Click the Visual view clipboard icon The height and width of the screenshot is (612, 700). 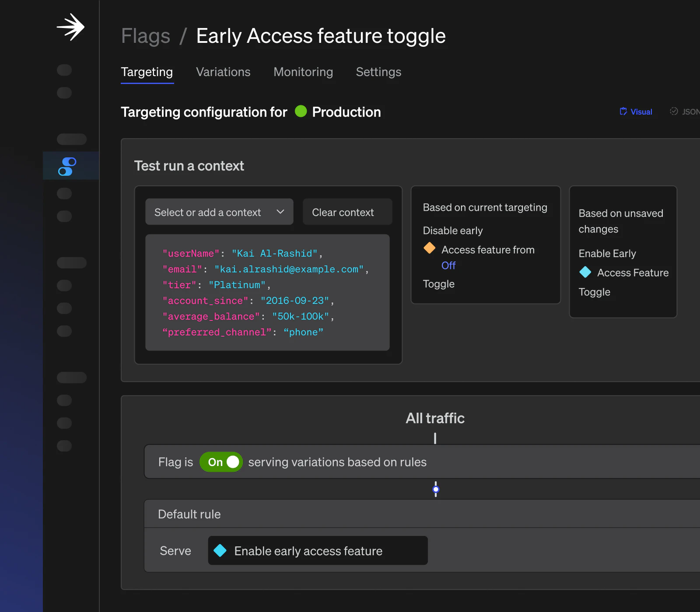pyautogui.click(x=623, y=111)
